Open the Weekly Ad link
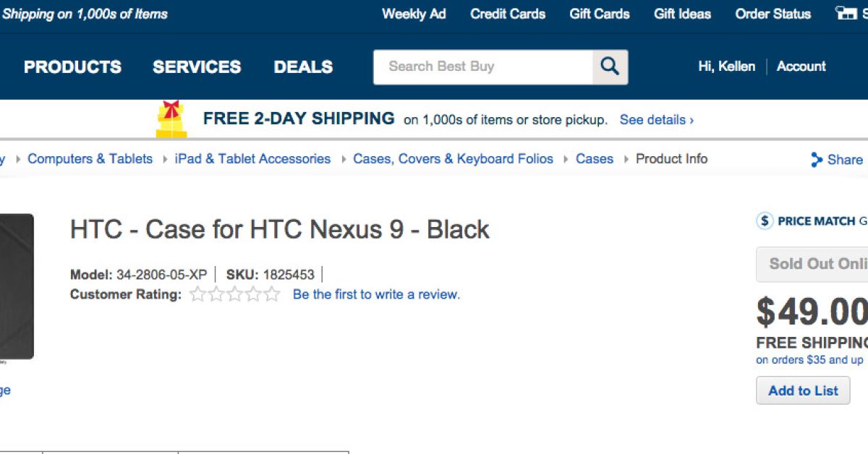The image size is (868, 454). pos(414,14)
